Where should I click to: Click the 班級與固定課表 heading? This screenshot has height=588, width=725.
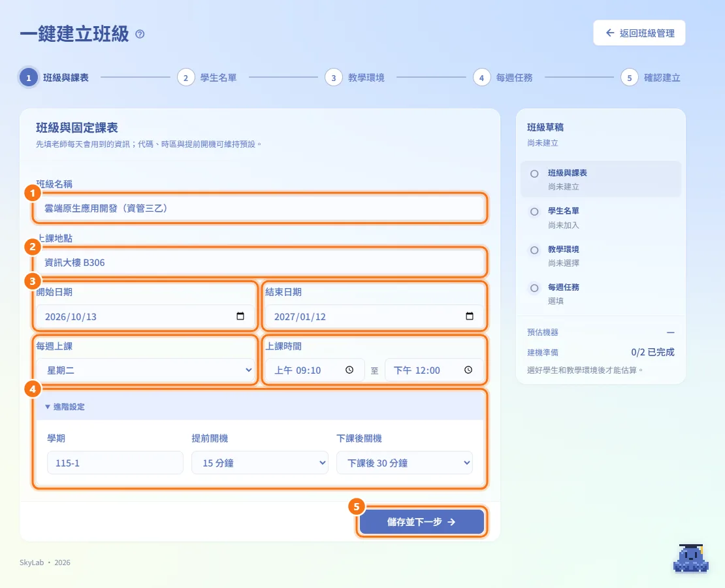pyautogui.click(x=77, y=127)
